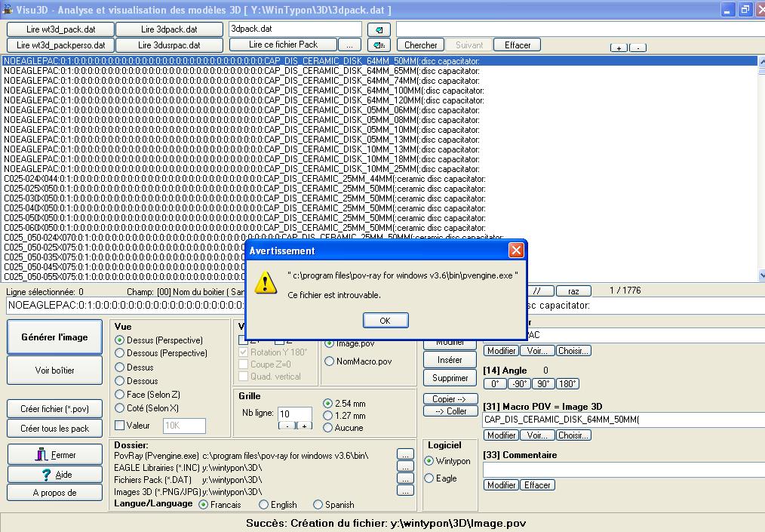Screen dimensions: 765x532
Task: Click the '--> Coller' button
Action: tap(450, 411)
